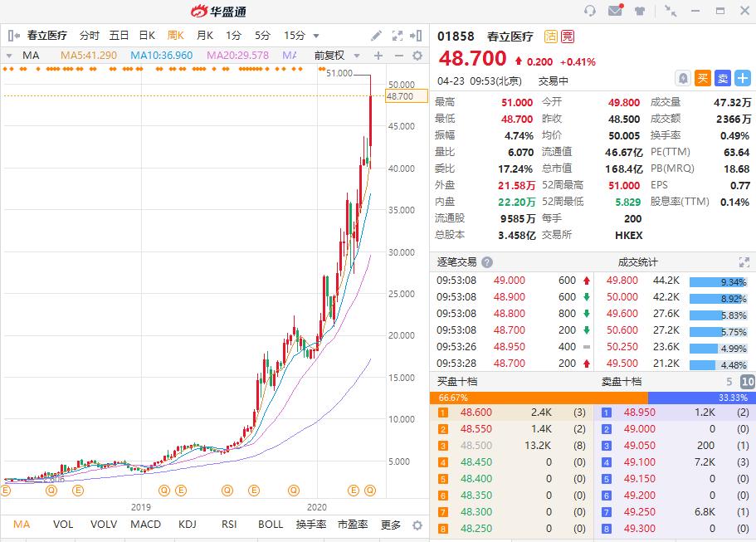This screenshot has height=542, width=756.
Task: Open bottom indicator settings gear
Action: (417, 525)
